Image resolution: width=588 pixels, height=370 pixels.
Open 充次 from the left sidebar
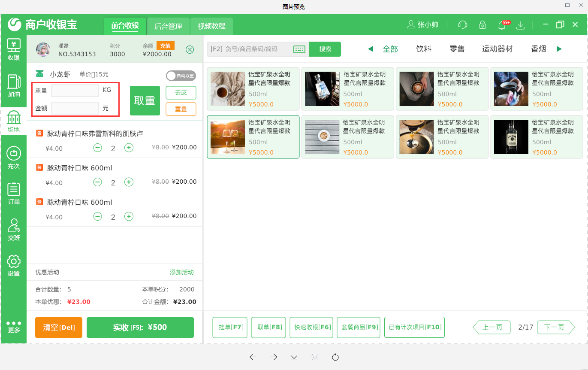13,152
